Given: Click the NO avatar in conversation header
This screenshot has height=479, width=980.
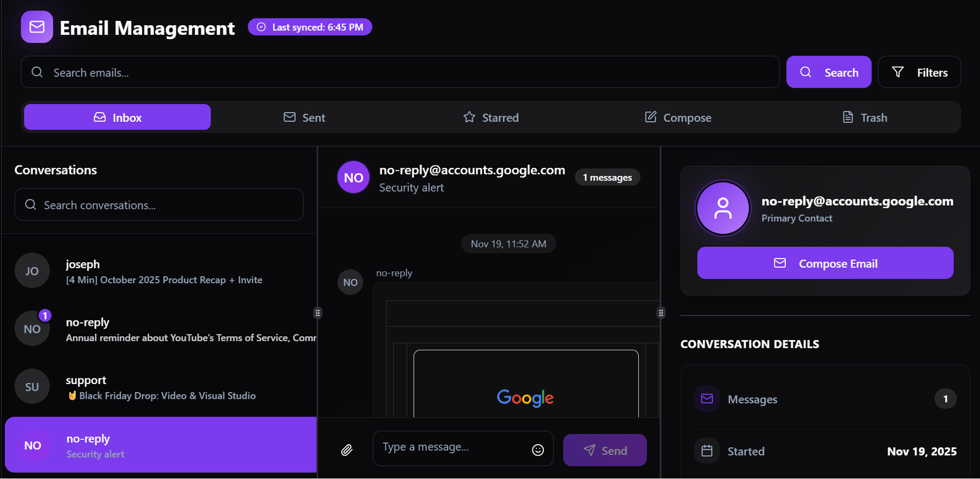Looking at the screenshot, I should (x=353, y=178).
